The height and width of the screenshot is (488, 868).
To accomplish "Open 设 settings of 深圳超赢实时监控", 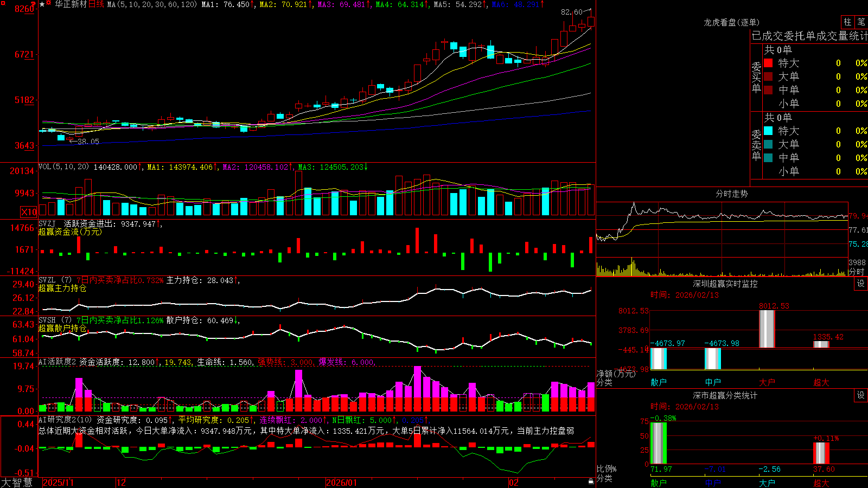I will [x=861, y=284].
